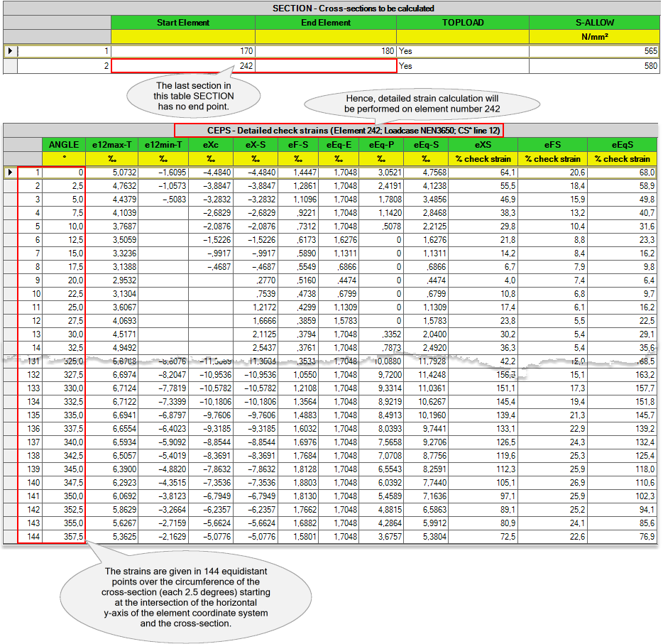Image resolution: width=663 pixels, height=644 pixels.
Task: Select row header 9 in CEPS table
Action: (x=30, y=280)
